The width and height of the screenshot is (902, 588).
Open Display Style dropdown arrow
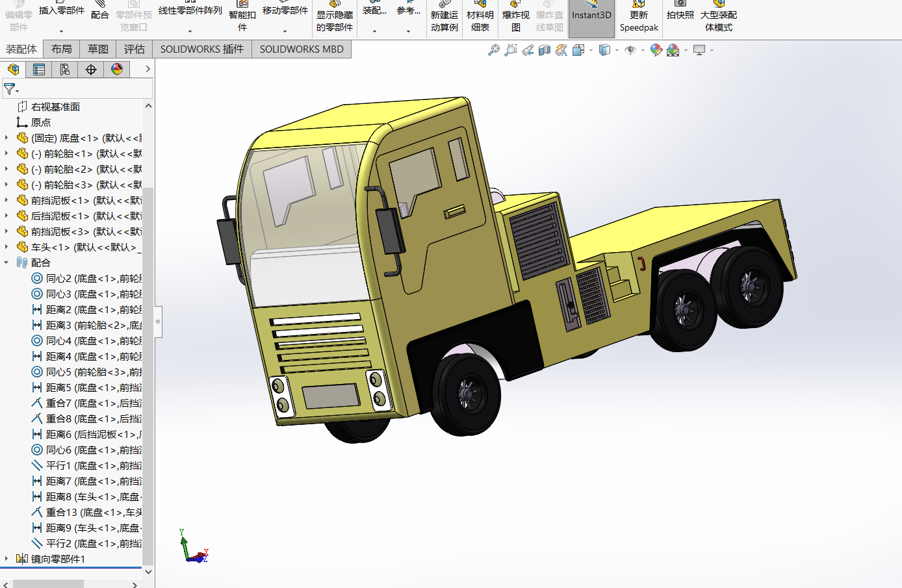click(617, 50)
